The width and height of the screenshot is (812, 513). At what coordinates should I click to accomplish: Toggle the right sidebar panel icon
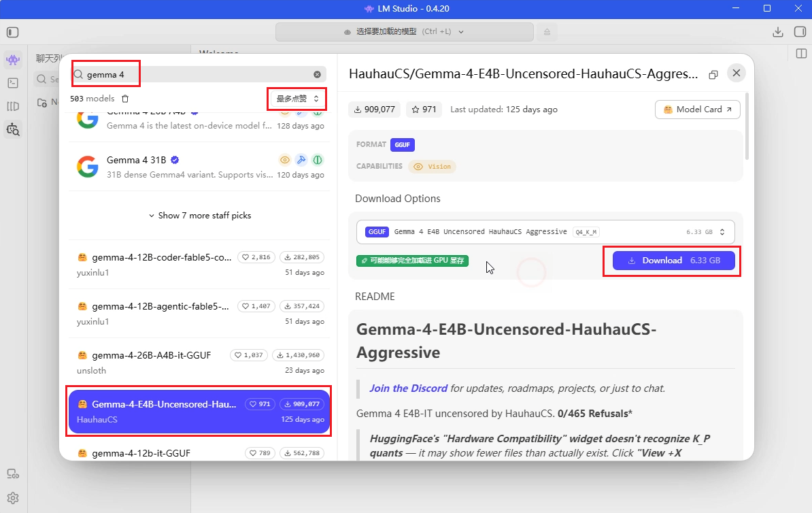800,32
